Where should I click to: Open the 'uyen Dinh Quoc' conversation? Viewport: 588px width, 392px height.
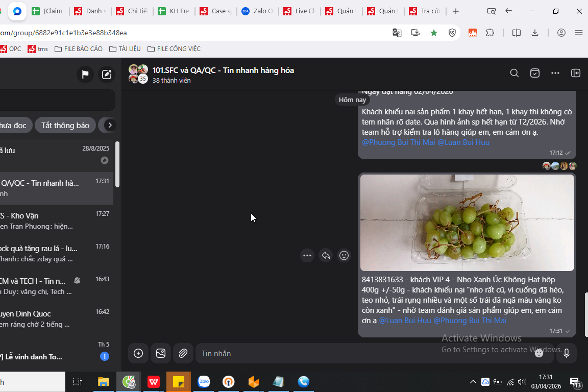point(57,319)
